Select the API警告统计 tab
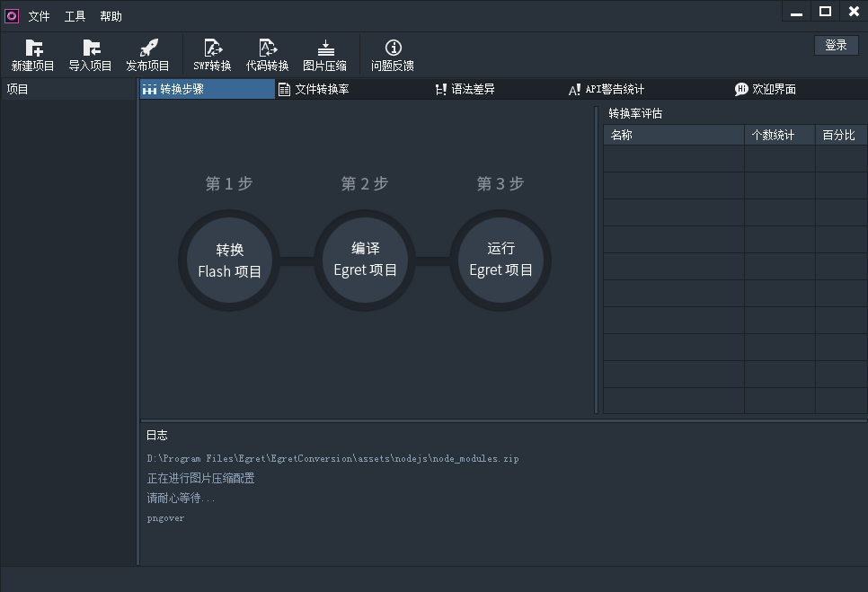Image resolution: width=868 pixels, height=592 pixels. 607,89
